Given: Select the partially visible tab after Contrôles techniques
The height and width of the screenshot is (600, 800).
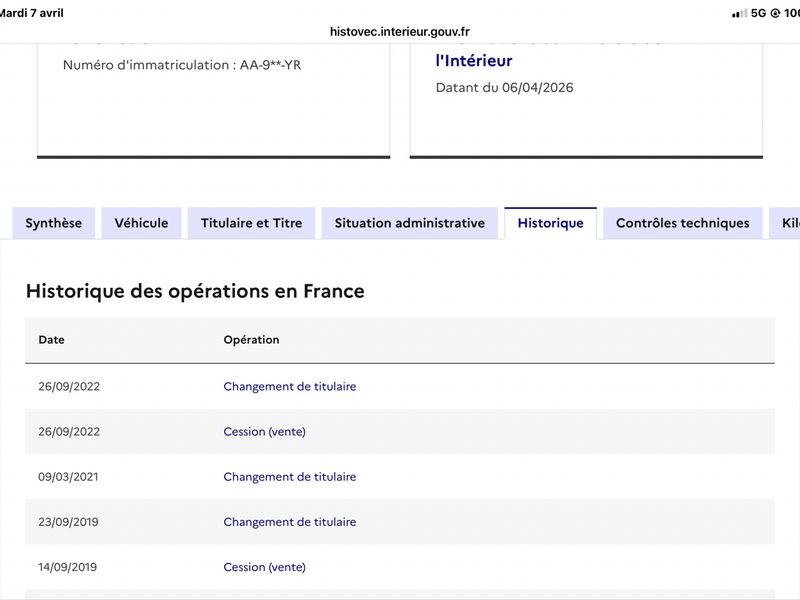Looking at the screenshot, I should coord(785,223).
